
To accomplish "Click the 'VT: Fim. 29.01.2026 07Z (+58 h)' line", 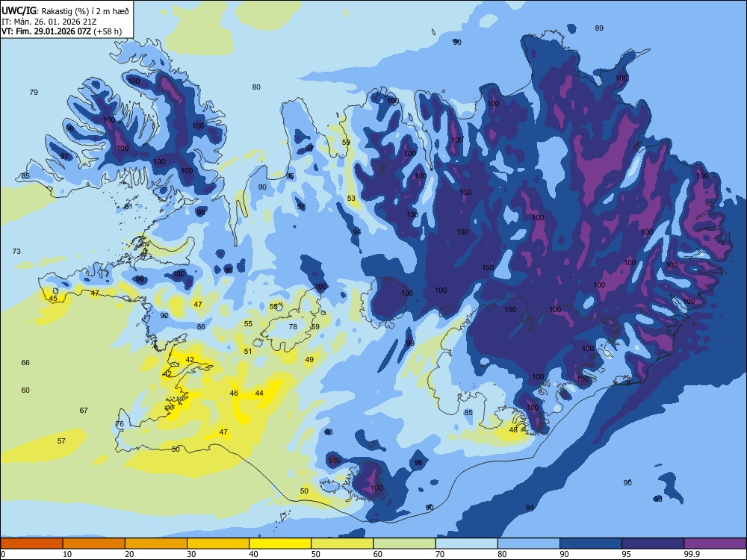I will click(61, 31).
